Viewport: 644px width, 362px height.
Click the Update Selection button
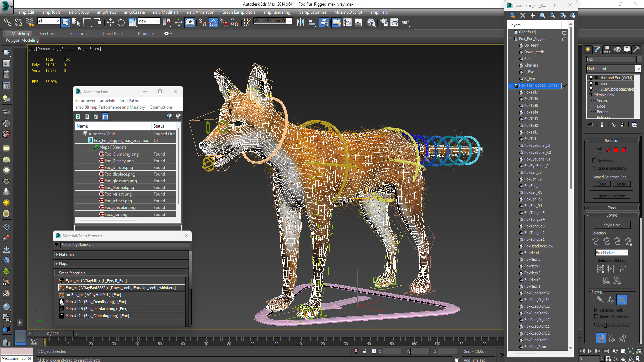coord(611,196)
